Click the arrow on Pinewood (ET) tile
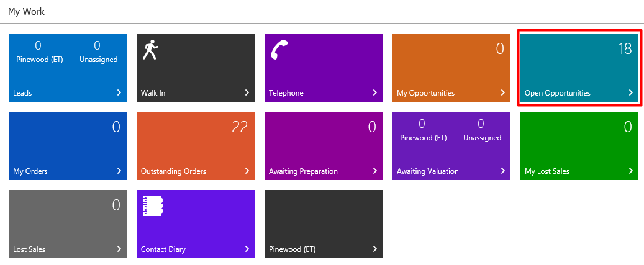 click(374, 249)
